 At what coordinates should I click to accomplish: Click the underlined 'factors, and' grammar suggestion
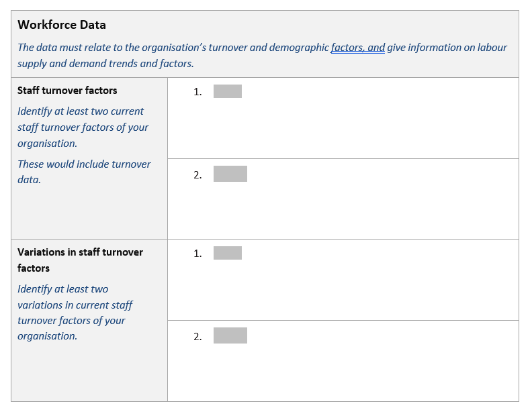pos(357,48)
